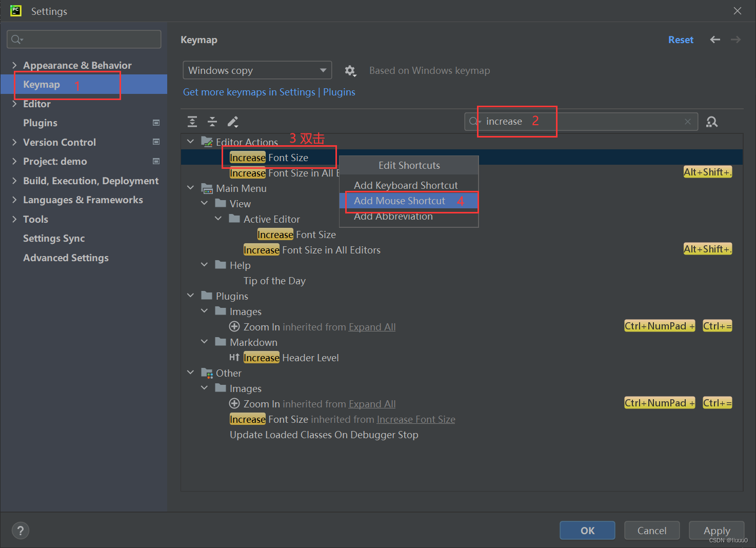Open the Windows copy keymap dropdown
Screen dimensions: 756x548
tap(257, 70)
